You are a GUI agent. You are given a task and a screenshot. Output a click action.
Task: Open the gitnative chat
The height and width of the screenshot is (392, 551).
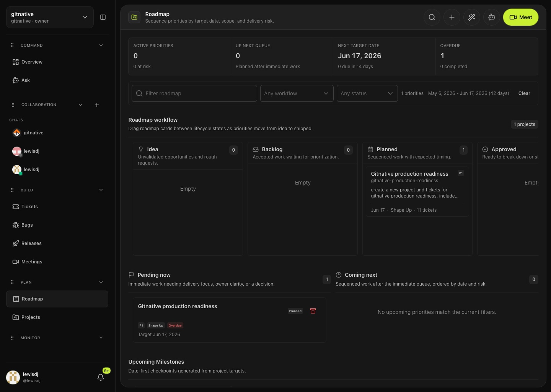(57, 133)
